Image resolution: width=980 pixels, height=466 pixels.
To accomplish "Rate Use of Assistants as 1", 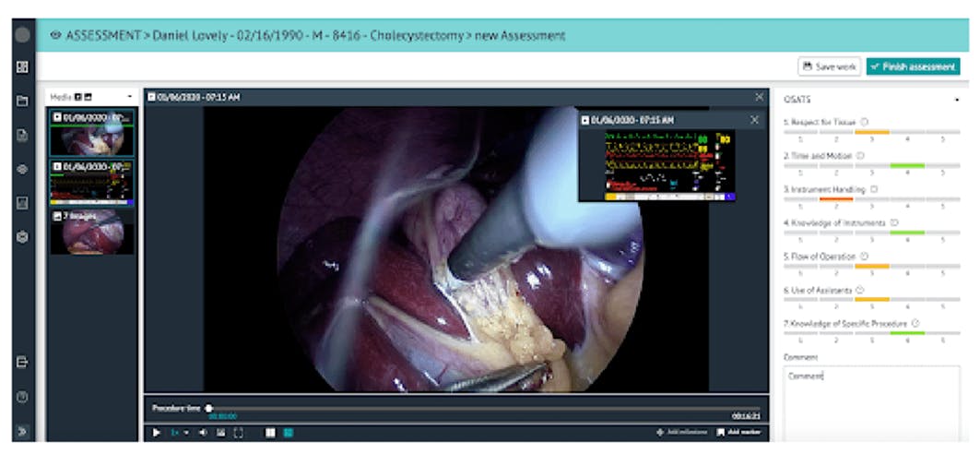I will point(800,300).
